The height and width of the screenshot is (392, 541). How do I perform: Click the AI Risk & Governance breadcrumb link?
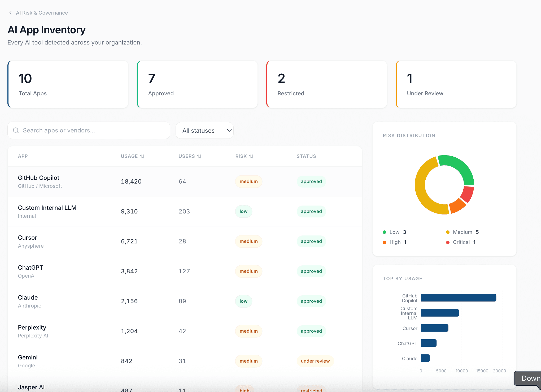(42, 12)
